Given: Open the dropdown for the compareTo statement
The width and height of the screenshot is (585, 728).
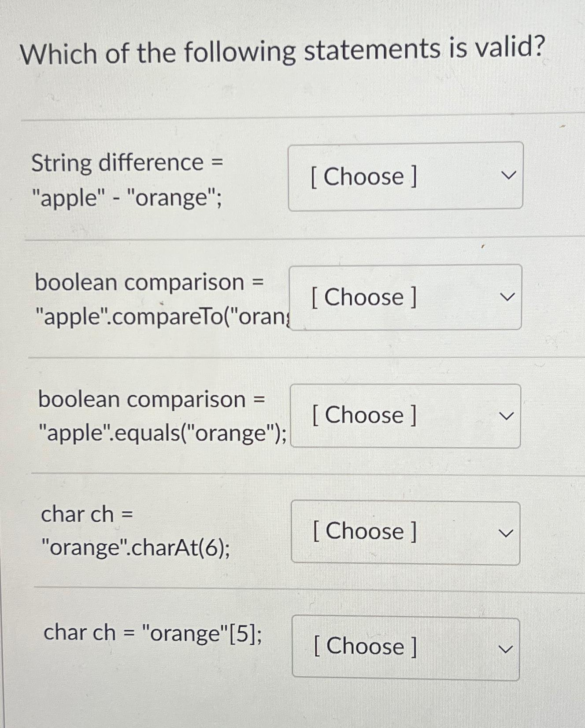Looking at the screenshot, I should [405, 298].
